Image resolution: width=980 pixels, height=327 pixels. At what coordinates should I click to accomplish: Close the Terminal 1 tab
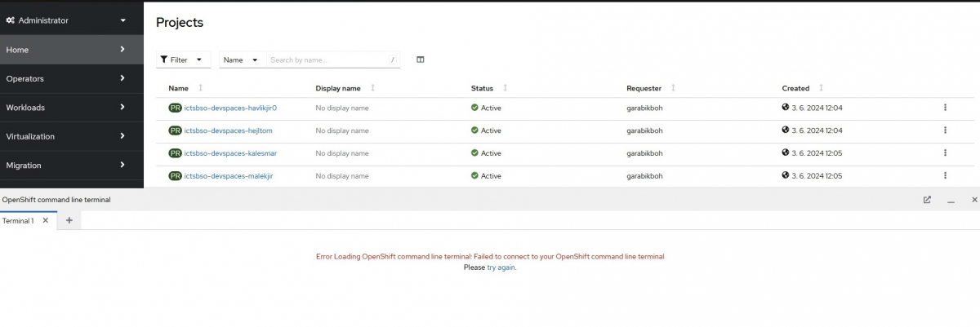46,220
